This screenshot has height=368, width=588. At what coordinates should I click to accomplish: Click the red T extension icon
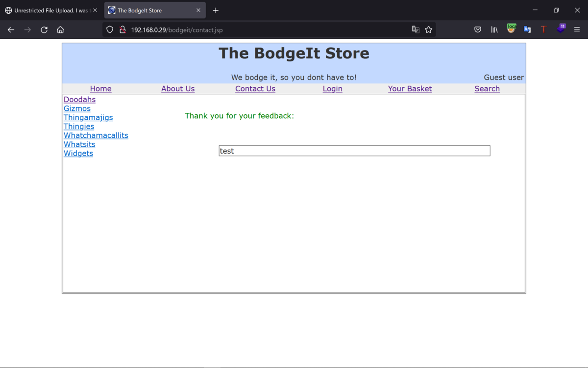click(x=543, y=30)
